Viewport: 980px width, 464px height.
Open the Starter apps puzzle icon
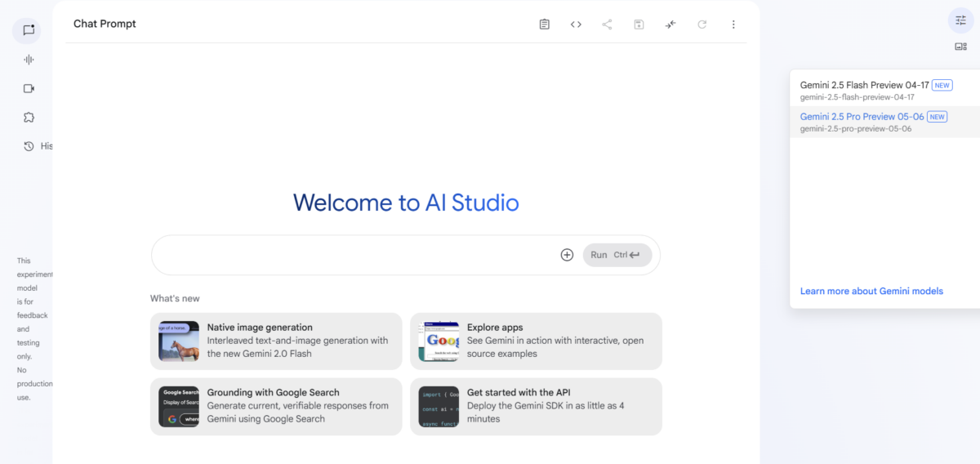click(29, 118)
